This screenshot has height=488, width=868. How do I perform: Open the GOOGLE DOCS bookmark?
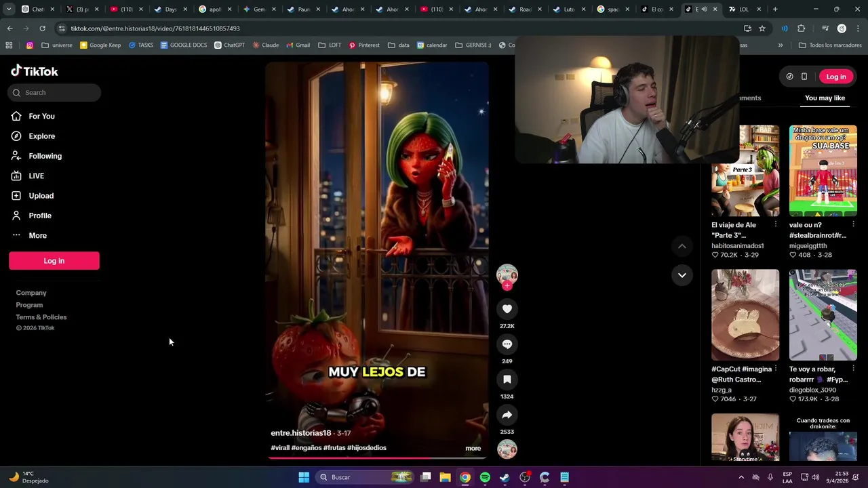(183, 45)
